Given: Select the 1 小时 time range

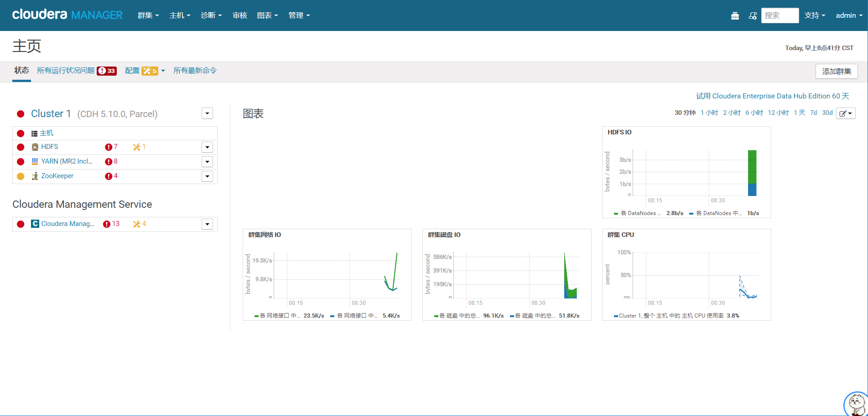Looking at the screenshot, I should click(709, 113).
